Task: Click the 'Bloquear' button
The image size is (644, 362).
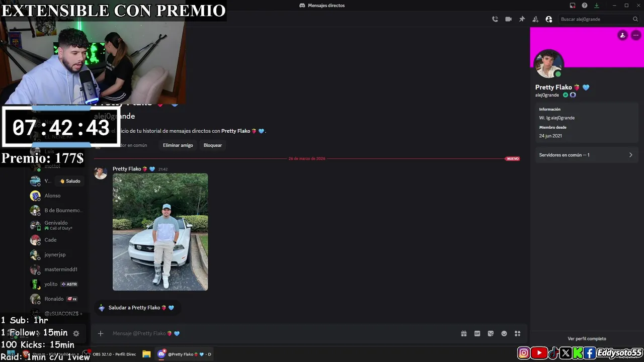Action: (212, 145)
